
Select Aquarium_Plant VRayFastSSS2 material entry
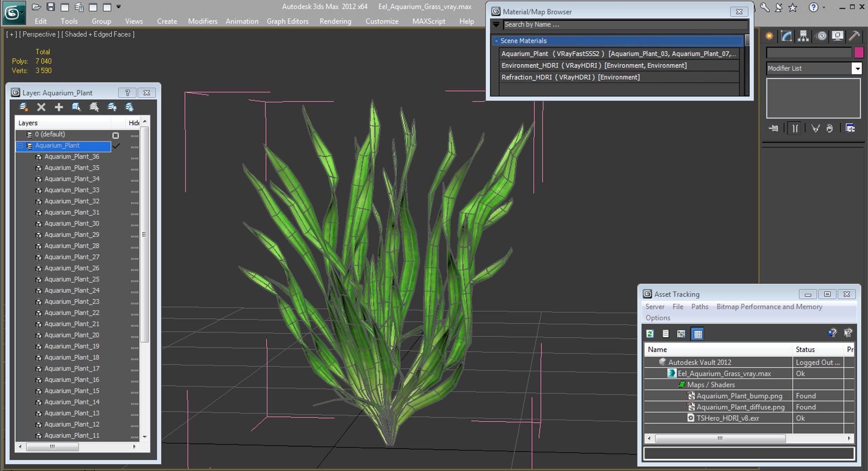[x=619, y=54]
